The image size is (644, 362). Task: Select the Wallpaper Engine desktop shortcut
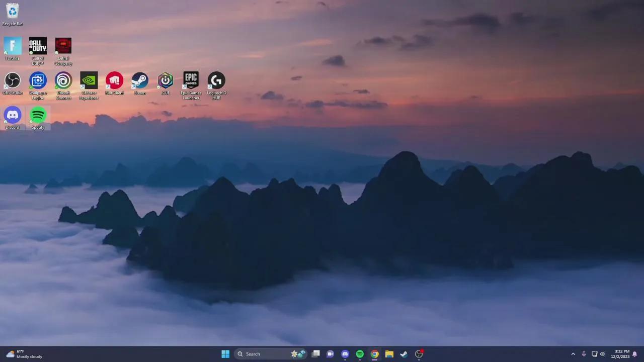point(38,86)
